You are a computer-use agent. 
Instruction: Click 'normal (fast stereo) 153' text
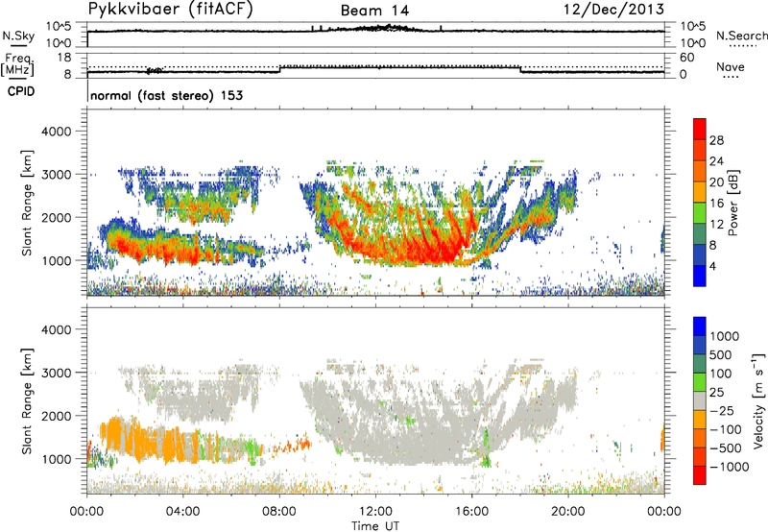click(166, 95)
